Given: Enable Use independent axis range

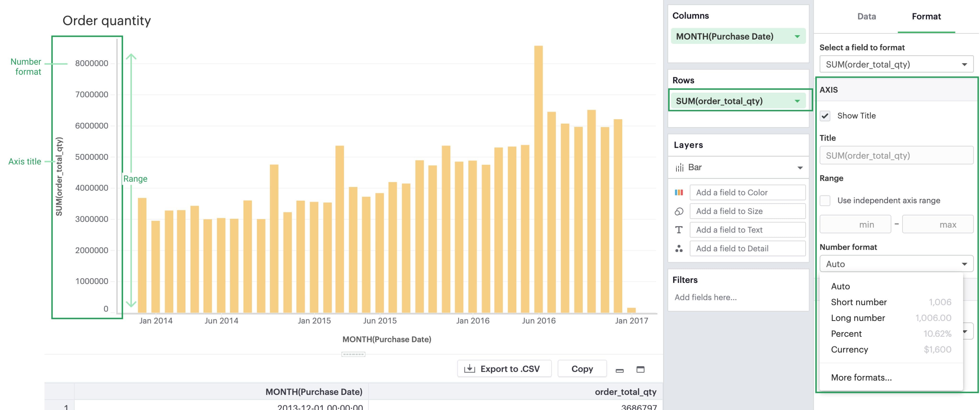Looking at the screenshot, I should tap(825, 201).
